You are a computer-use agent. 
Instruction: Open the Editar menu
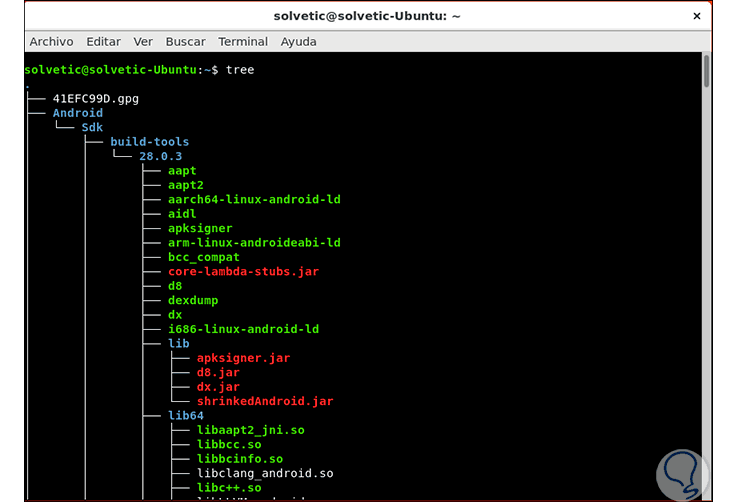104,42
